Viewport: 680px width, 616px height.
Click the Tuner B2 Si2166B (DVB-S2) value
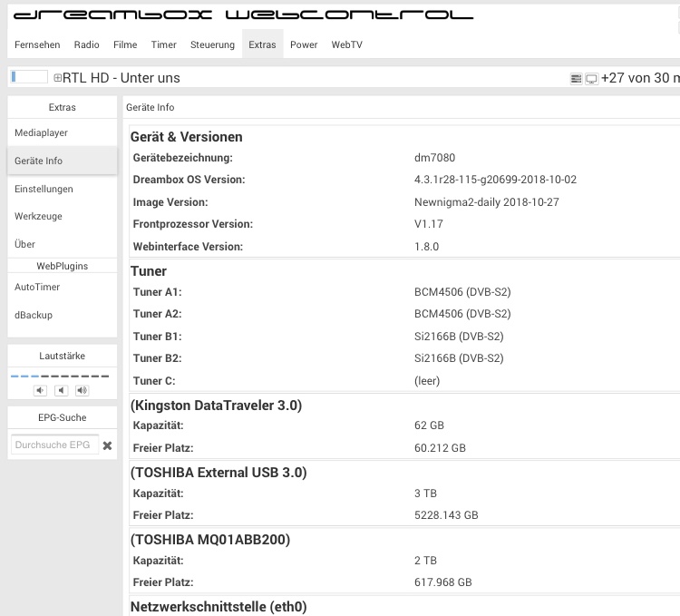coord(459,358)
